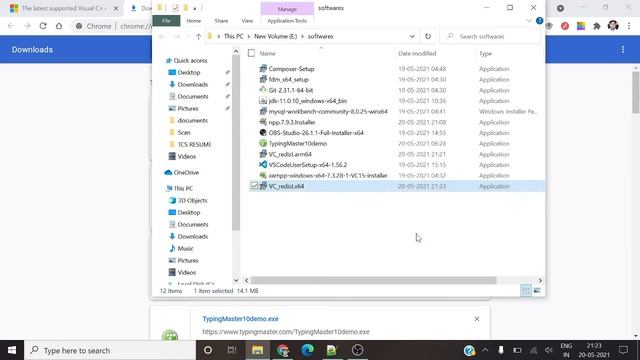Open the Application Tools tab
This screenshot has width=640, height=360.
(x=287, y=20)
